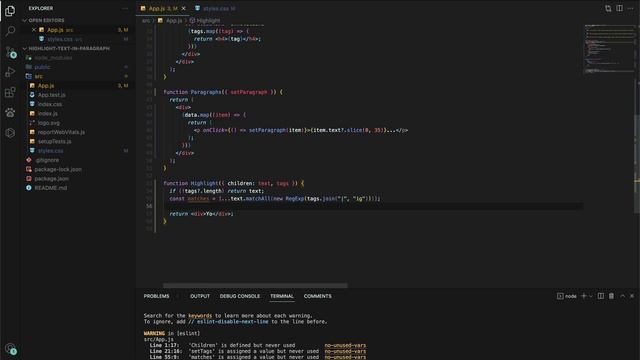Switch to the Comments panel tab
This screenshot has width=640, height=360.
coord(317,296)
